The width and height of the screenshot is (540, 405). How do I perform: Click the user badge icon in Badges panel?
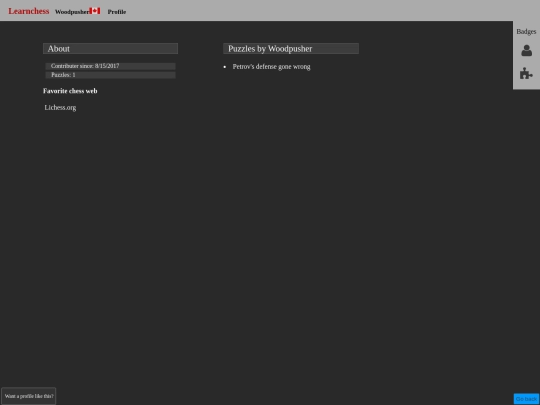coord(526,51)
